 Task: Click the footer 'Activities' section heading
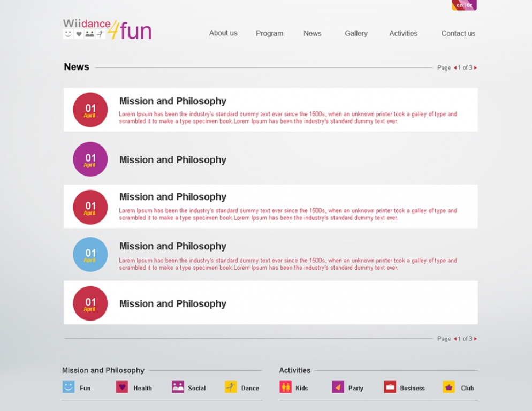pyautogui.click(x=295, y=370)
